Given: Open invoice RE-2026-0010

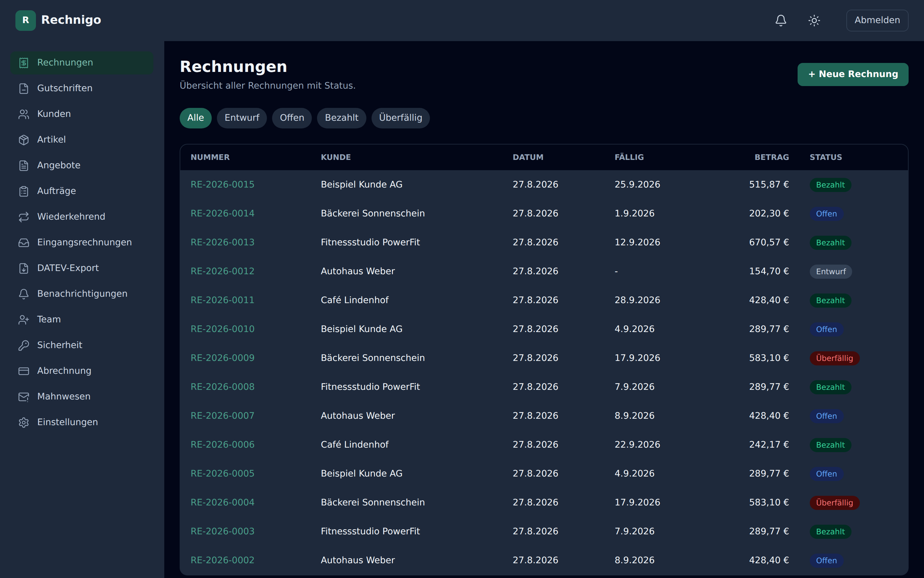Looking at the screenshot, I should 222,329.
